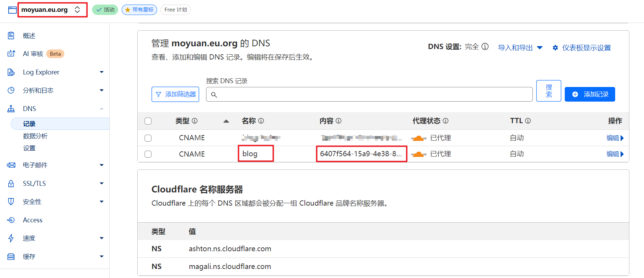Open the Access sidebar menu item
Viewport: 644px width, 278px height.
point(33,220)
